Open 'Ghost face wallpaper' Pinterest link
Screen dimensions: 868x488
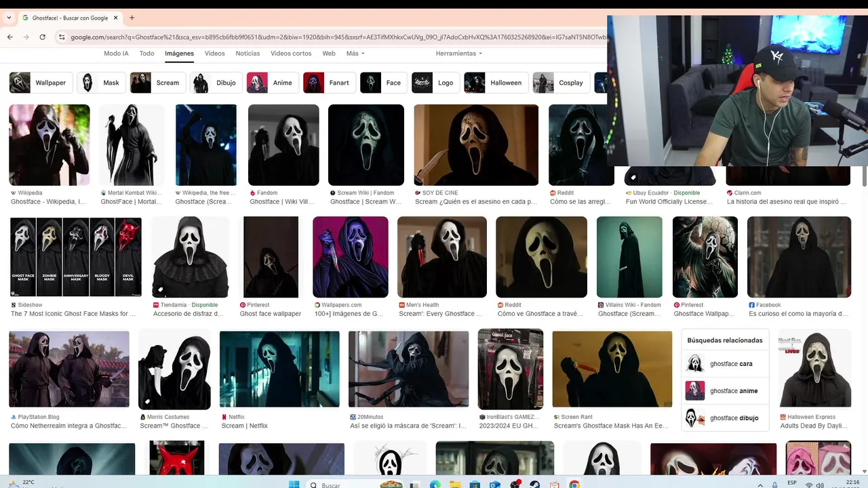coord(271,314)
